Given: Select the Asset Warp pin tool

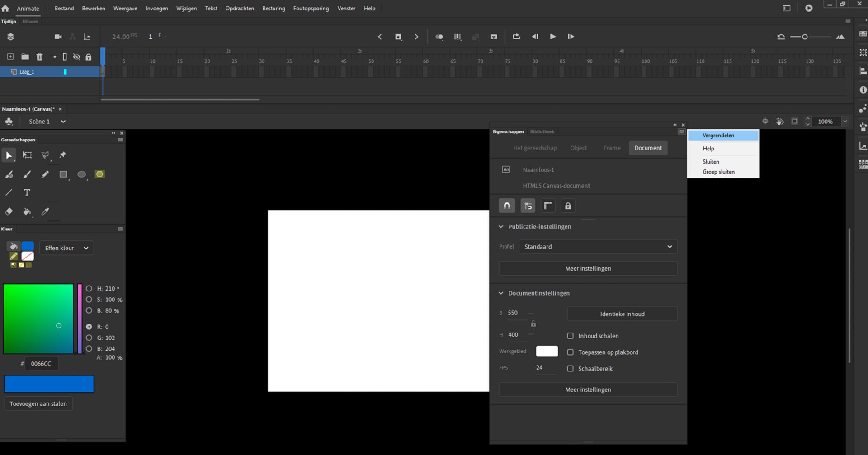Looking at the screenshot, I should coord(63,155).
